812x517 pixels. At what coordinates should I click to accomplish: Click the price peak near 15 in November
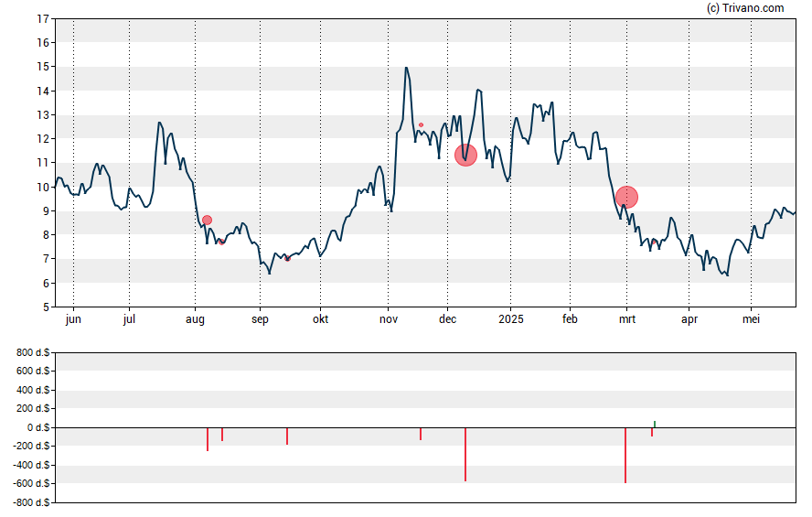click(406, 68)
